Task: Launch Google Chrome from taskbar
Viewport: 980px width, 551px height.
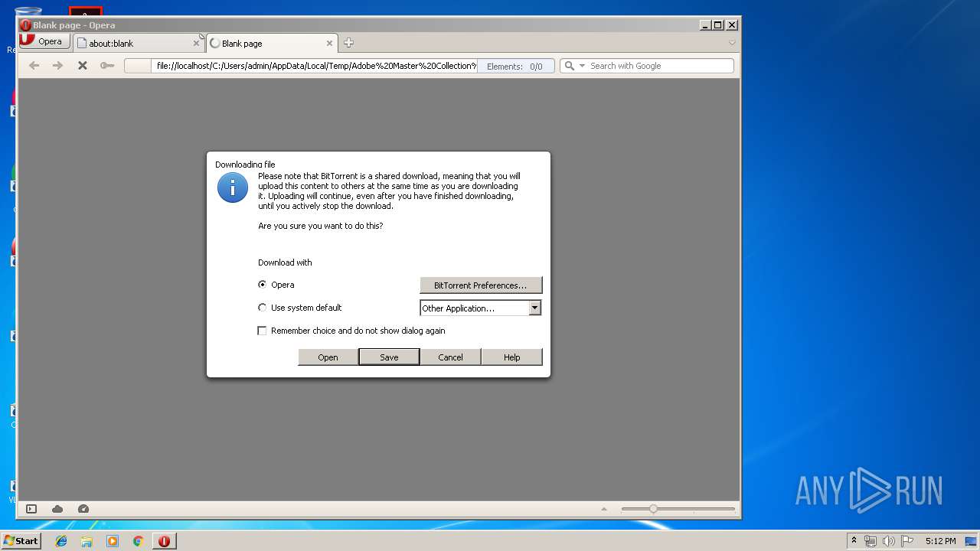Action: coord(139,541)
